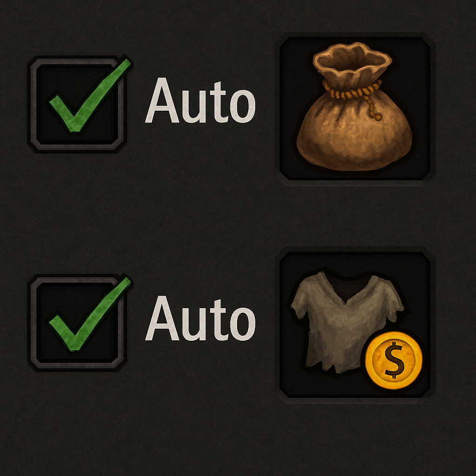Uncheck the bottom Auto checkbox
The width and height of the screenshot is (476, 476).
77,323
